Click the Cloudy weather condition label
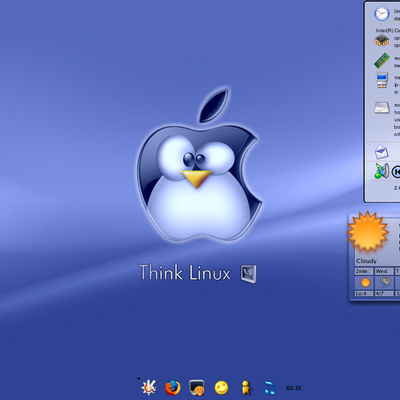This screenshot has width=400, height=400. pos(366,261)
